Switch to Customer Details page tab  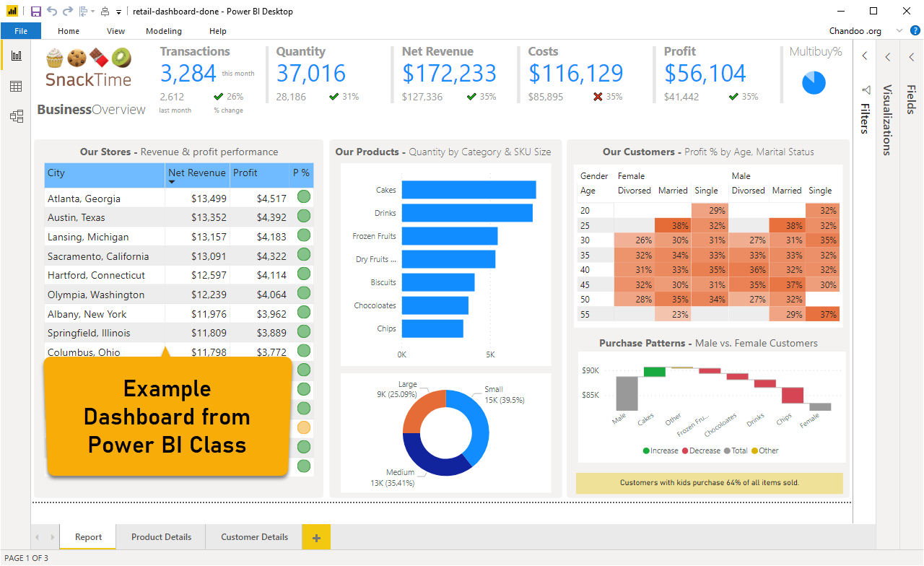coord(254,537)
